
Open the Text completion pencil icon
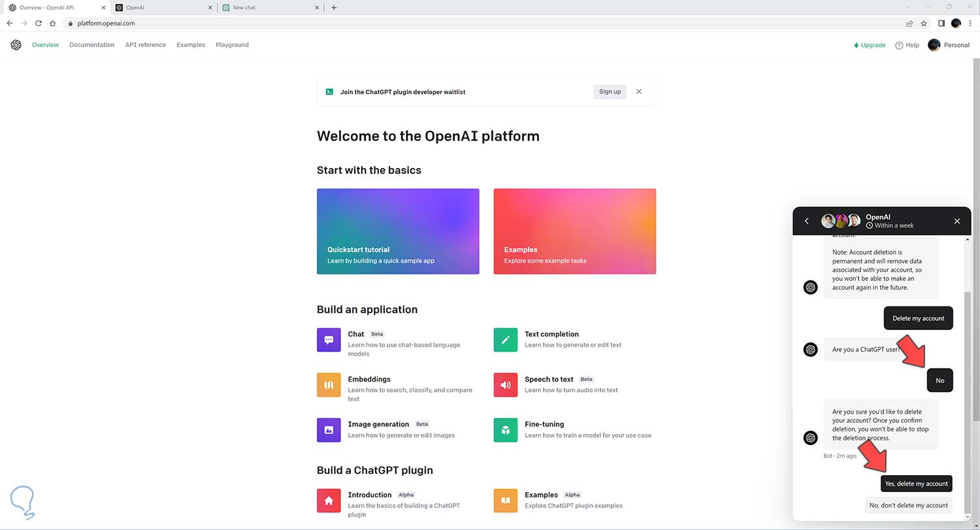click(506, 340)
